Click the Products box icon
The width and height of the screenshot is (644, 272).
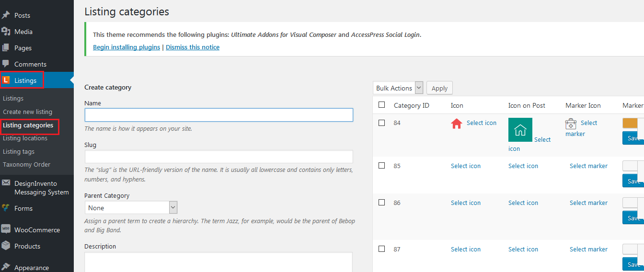click(6, 246)
